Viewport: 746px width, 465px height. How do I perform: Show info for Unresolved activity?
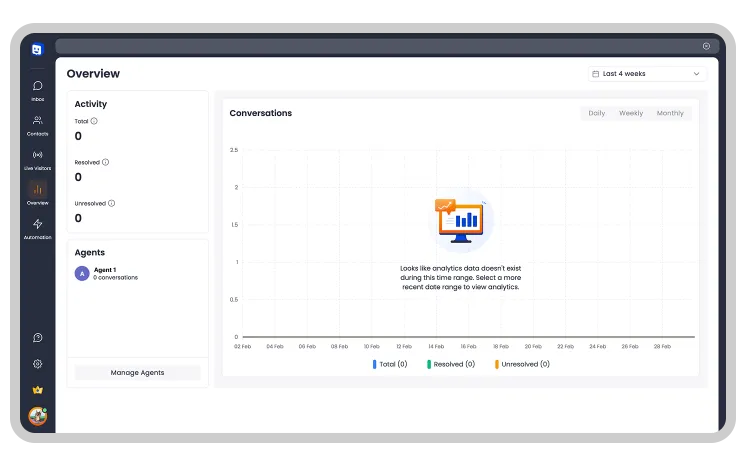[111, 203]
